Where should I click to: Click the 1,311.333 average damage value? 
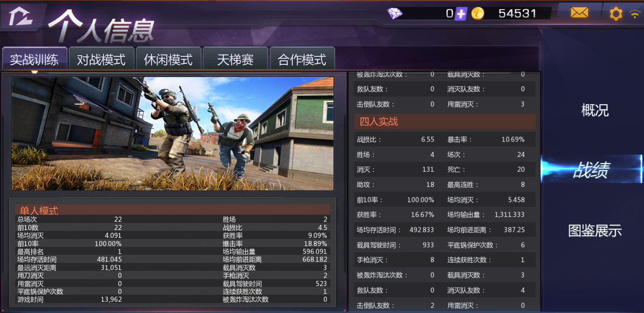point(510,215)
